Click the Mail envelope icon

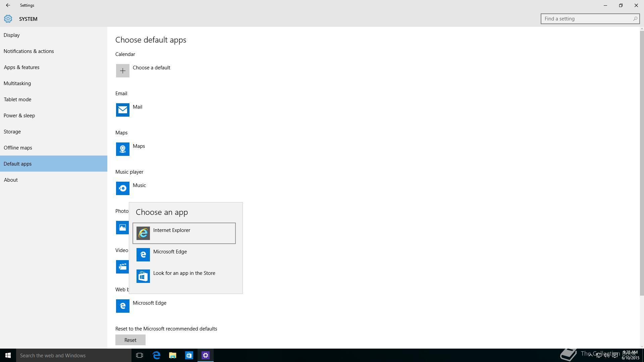coord(123,110)
